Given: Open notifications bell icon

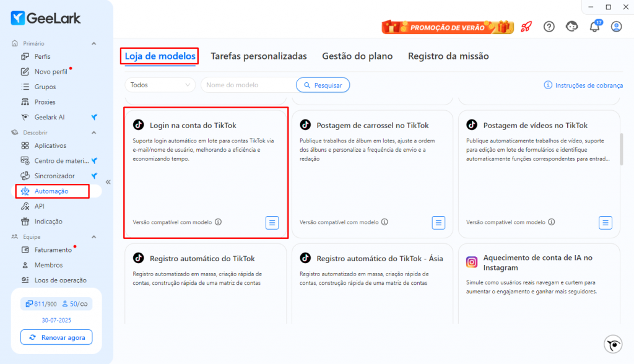Looking at the screenshot, I should point(595,27).
